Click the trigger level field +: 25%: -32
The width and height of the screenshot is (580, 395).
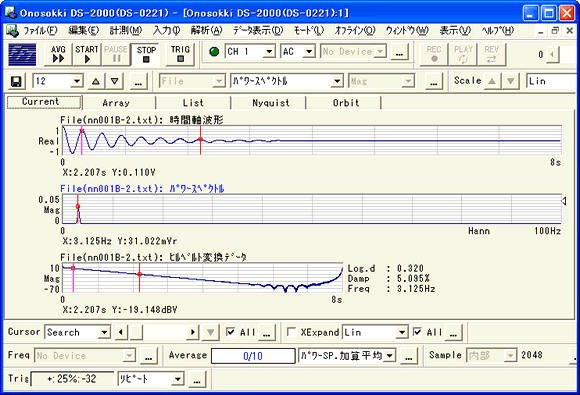point(72,379)
